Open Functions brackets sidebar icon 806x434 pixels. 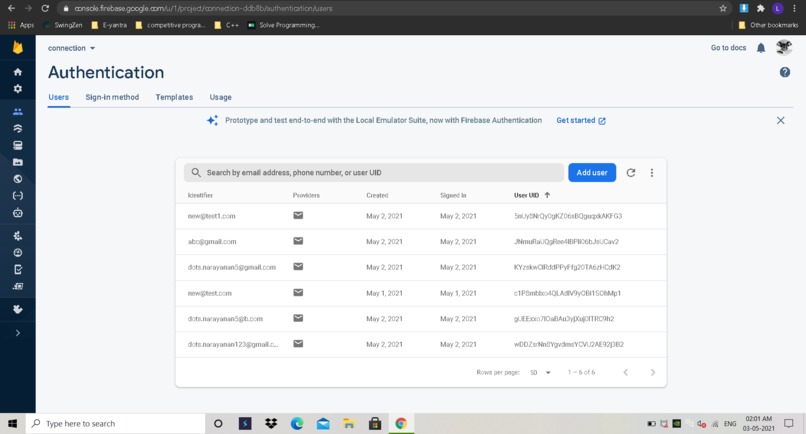(17, 195)
